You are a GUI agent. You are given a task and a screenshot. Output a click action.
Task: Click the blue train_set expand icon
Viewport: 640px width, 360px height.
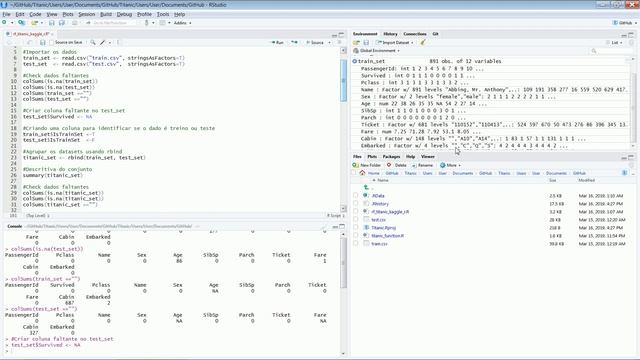tap(355, 61)
